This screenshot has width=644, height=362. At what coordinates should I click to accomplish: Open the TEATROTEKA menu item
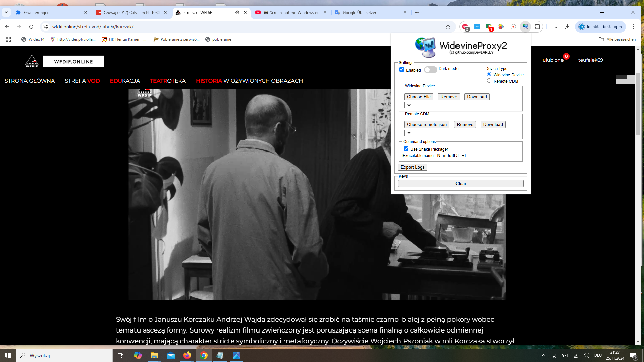168,81
